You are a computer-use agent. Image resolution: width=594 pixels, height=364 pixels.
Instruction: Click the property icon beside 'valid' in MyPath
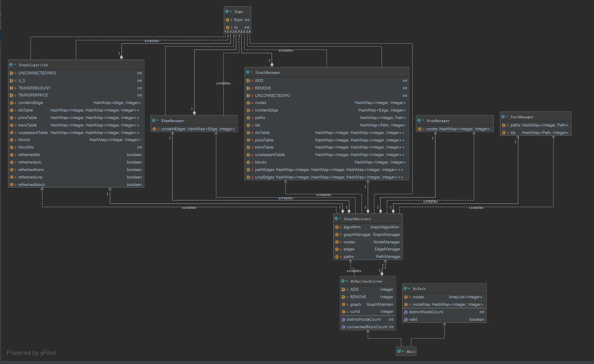click(406, 319)
